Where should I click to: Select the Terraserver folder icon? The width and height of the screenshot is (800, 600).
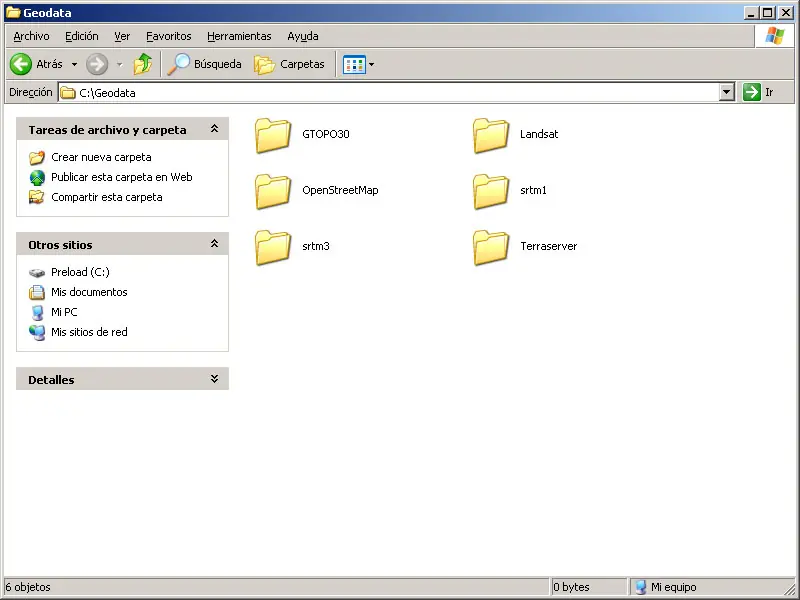point(491,247)
